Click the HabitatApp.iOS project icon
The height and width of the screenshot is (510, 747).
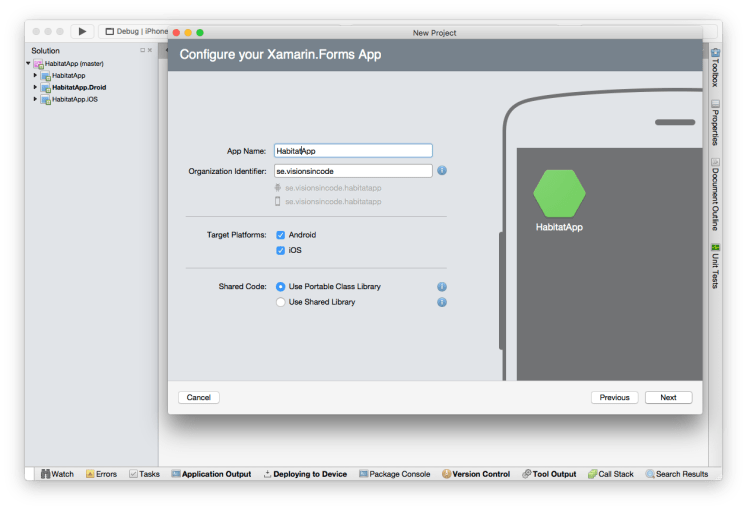(46, 100)
